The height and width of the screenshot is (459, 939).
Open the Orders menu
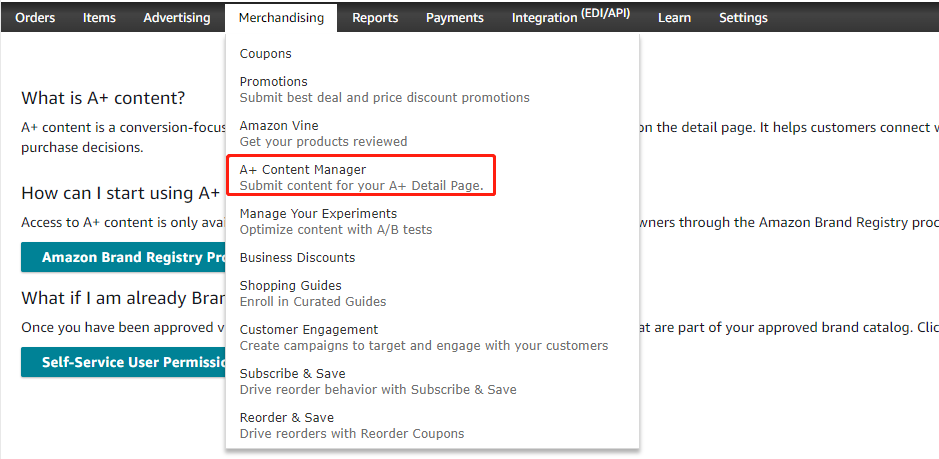[35, 17]
